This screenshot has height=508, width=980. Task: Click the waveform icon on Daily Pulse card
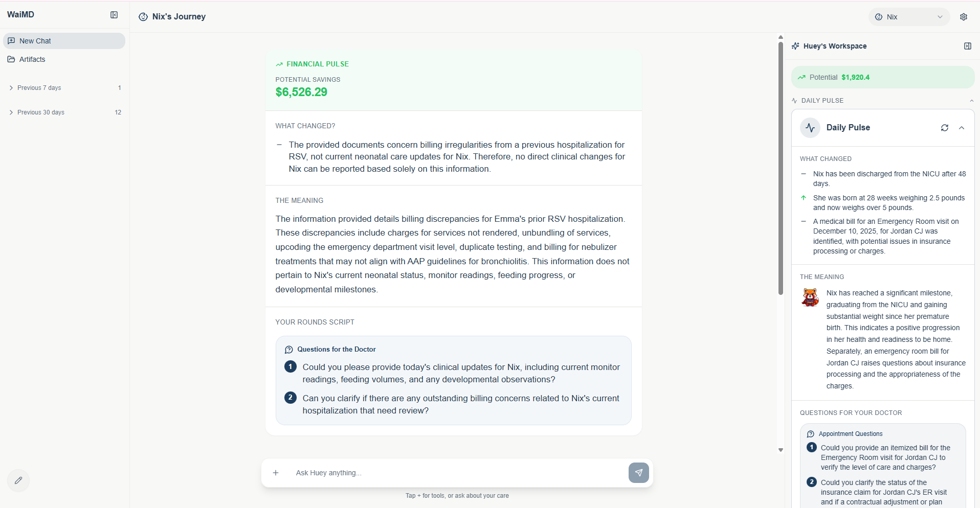click(810, 127)
